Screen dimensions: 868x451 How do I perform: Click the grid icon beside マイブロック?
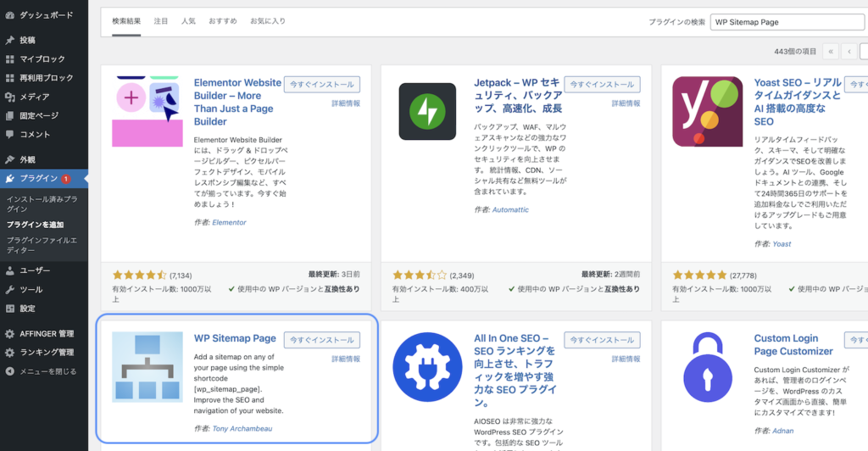(x=9, y=59)
